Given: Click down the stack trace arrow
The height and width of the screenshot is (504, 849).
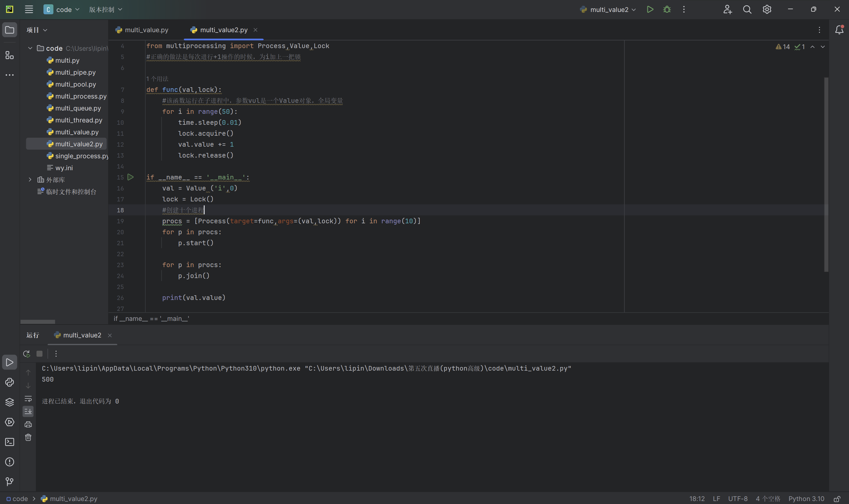Looking at the screenshot, I should 28,386.
